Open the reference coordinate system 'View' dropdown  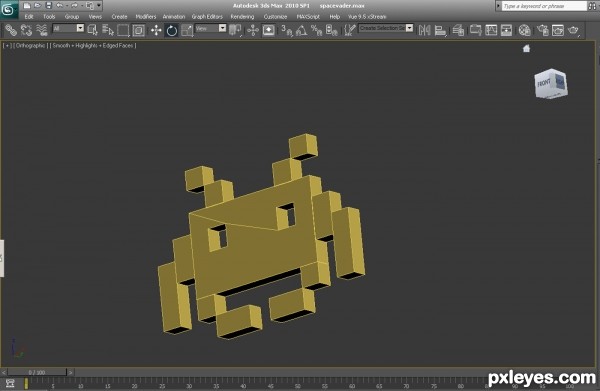[222, 28]
